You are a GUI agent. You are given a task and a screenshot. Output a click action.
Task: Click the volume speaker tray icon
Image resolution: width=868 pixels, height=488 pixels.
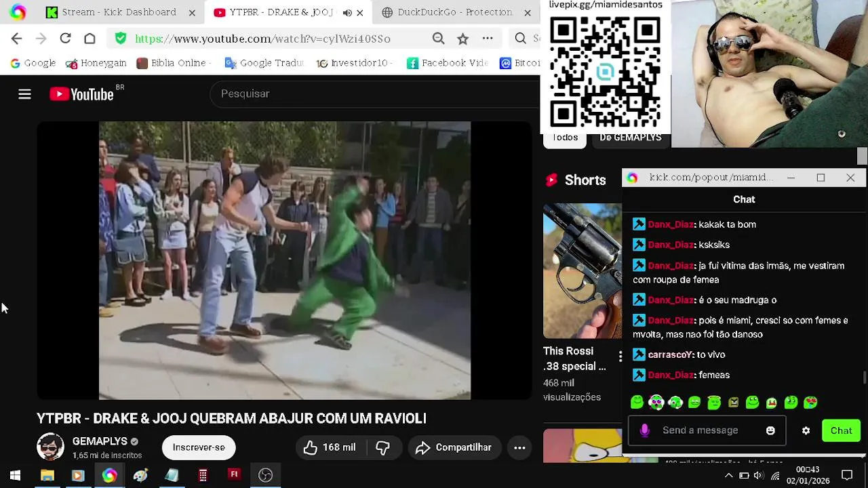coord(759,475)
